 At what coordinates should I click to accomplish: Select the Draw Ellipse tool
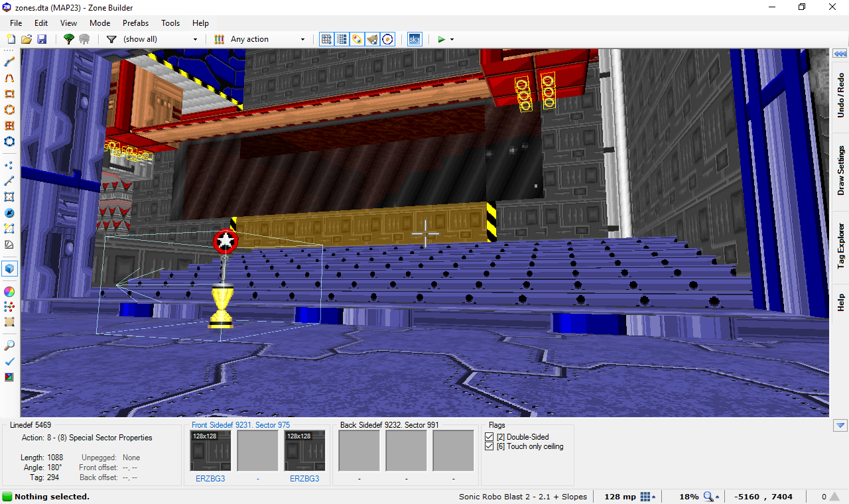[9, 109]
